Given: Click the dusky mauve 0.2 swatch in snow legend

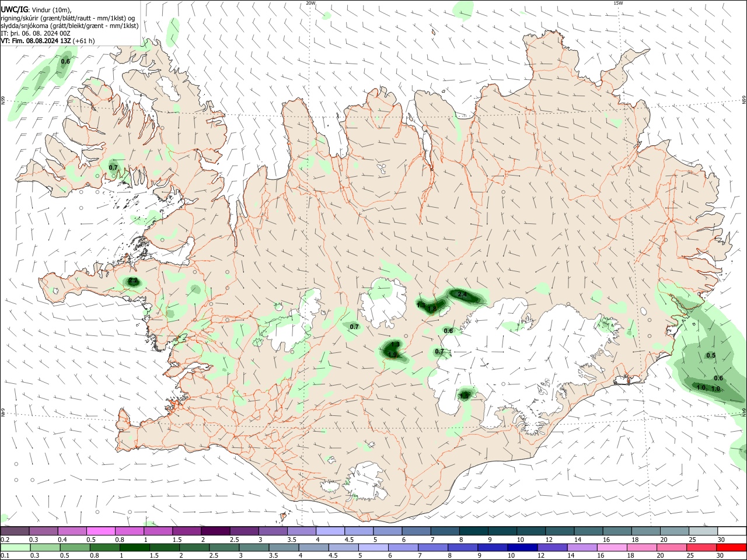Looking at the screenshot, I should point(15,531).
